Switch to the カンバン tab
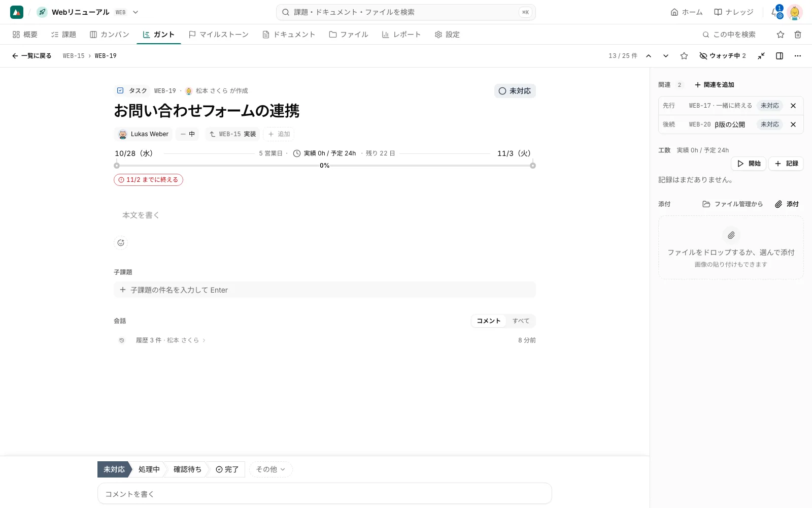Screen dimensions: 812x508 click(x=110, y=35)
